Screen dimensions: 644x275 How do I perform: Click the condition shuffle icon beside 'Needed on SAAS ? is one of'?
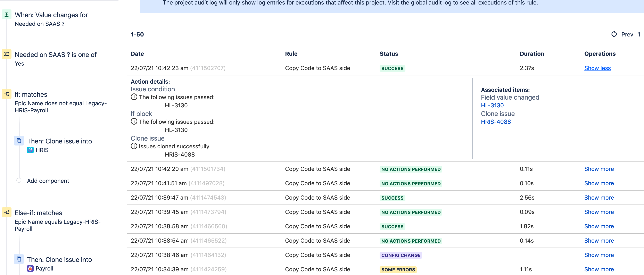tap(7, 54)
